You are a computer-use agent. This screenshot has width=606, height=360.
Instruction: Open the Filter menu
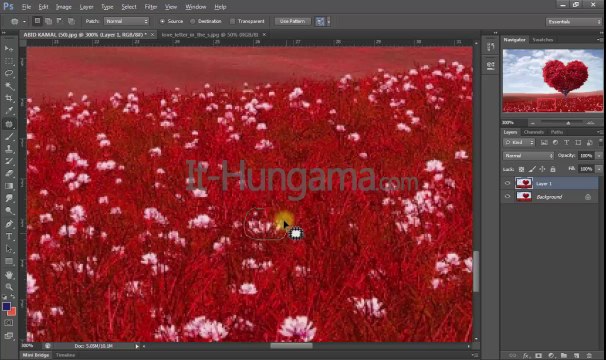pos(151,7)
